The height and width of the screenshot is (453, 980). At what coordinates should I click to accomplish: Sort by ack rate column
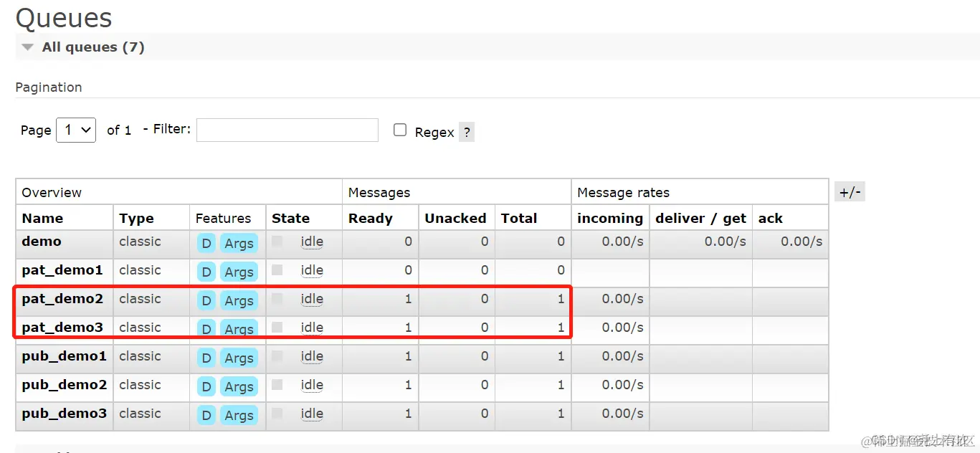pos(771,219)
